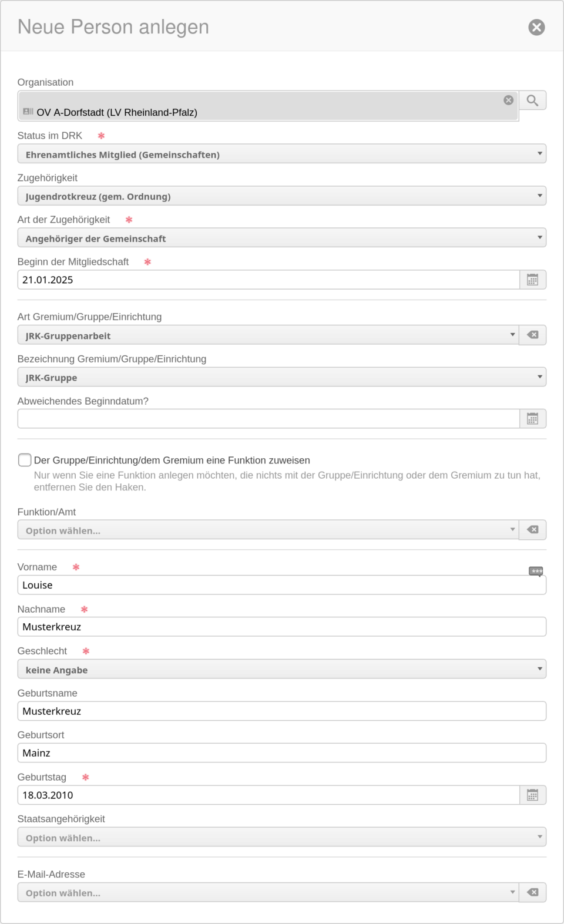Remove OV A-Dorfstadt organisation with x icon

click(509, 100)
